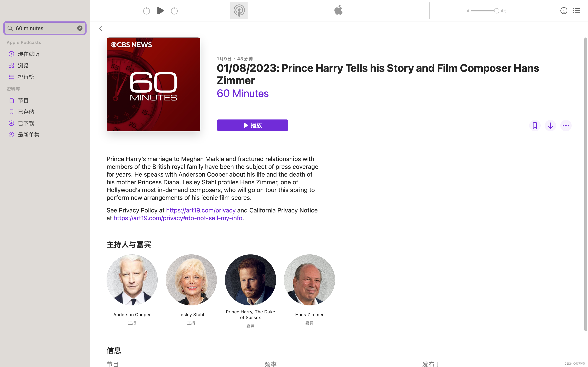
Task: Click the skip forward button in the player
Action: coord(174,11)
